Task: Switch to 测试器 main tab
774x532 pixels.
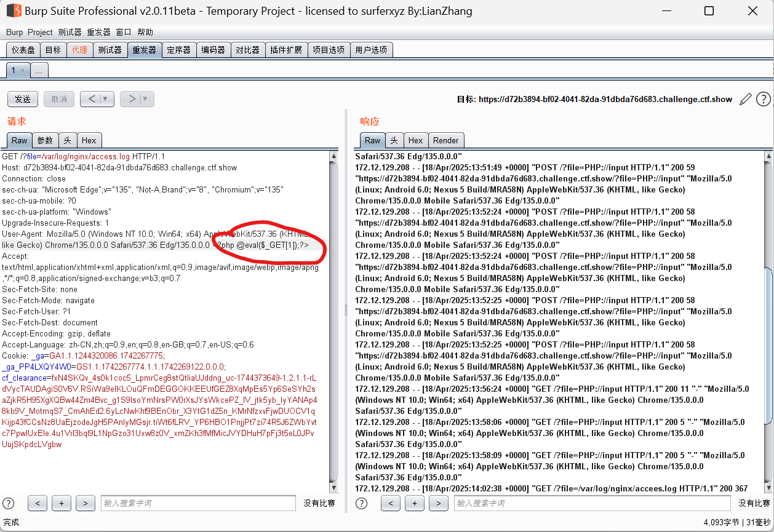Action: pyautogui.click(x=110, y=50)
